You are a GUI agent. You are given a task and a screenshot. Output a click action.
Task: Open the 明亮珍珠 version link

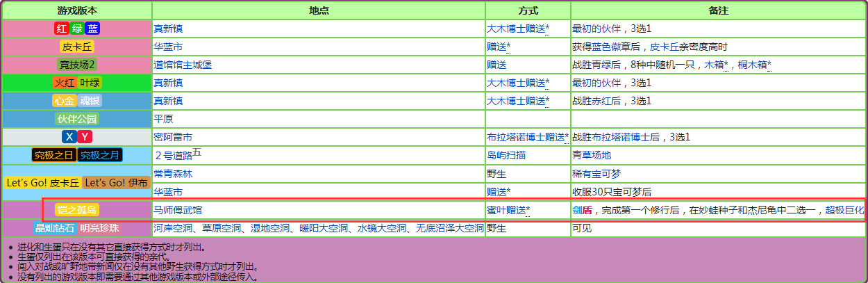coord(100,227)
